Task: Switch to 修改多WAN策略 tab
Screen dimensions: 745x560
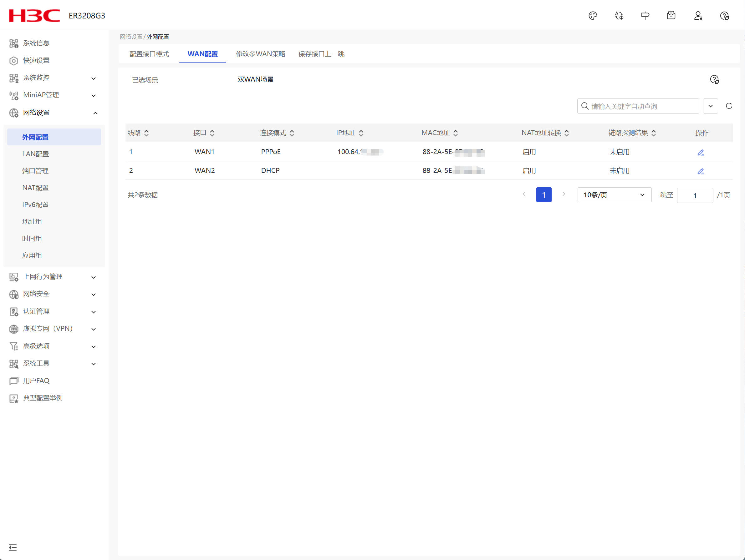Action: [260, 54]
